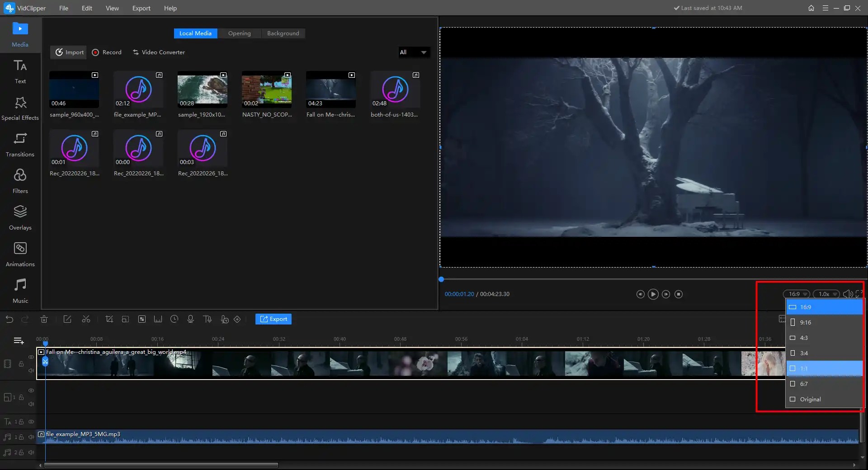Select the NASTY_NO_SCOP video thumbnail
This screenshot has height=470, width=868.
(267, 89)
